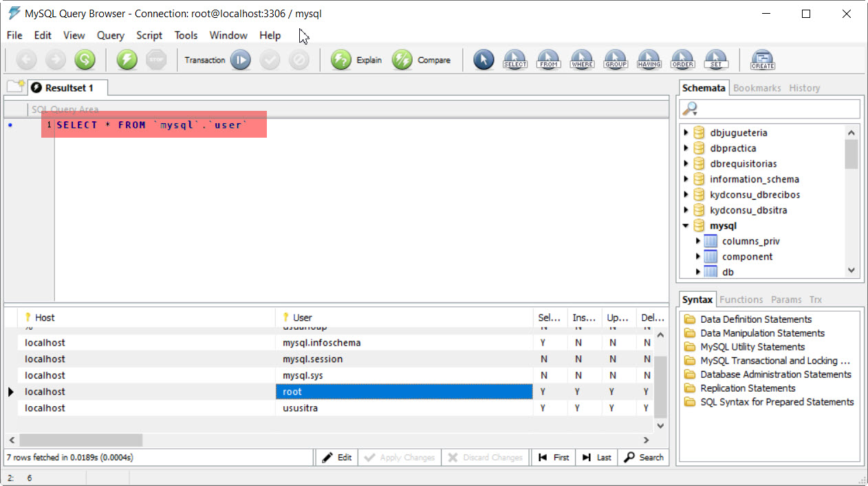The image size is (868, 486).
Task: Click the commit transaction checkmark icon
Action: (x=270, y=60)
